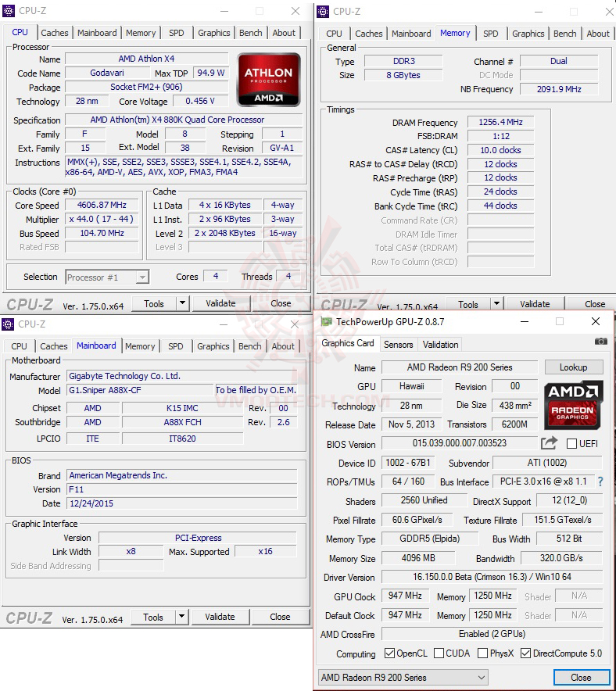This screenshot has height=691, width=616.
Task: Open the SPD tab in the Memory window
Action: pos(490,34)
